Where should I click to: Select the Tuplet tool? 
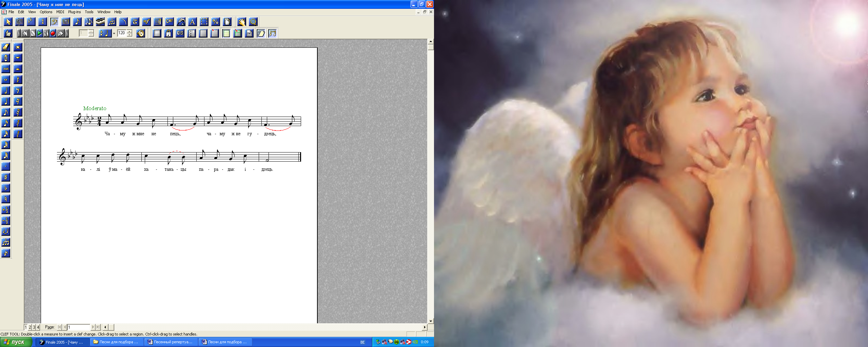(112, 22)
